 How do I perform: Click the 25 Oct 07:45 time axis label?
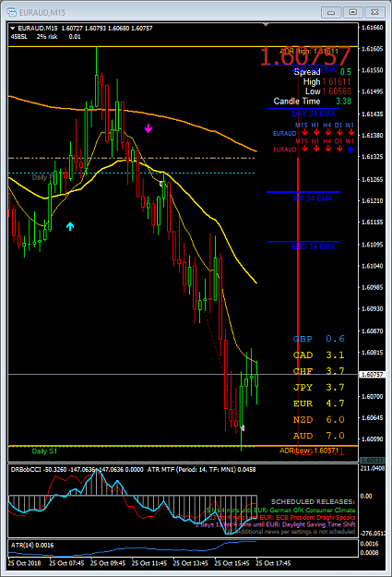66,563
